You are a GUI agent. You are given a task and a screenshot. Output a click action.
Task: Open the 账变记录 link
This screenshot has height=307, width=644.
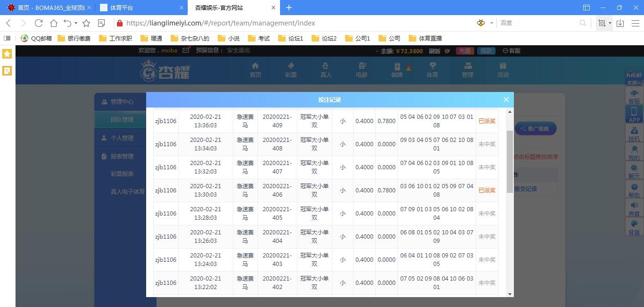[525, 189]
